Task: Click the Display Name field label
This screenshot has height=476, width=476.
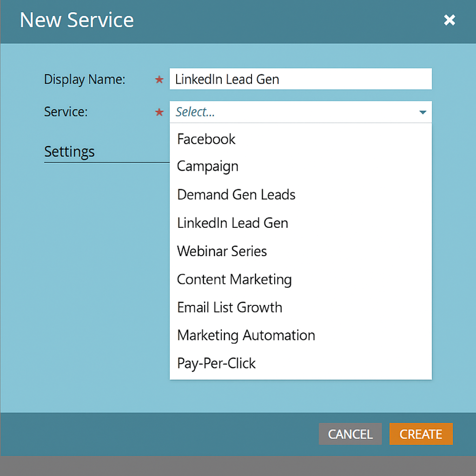Action: click(x=84, y=79)
